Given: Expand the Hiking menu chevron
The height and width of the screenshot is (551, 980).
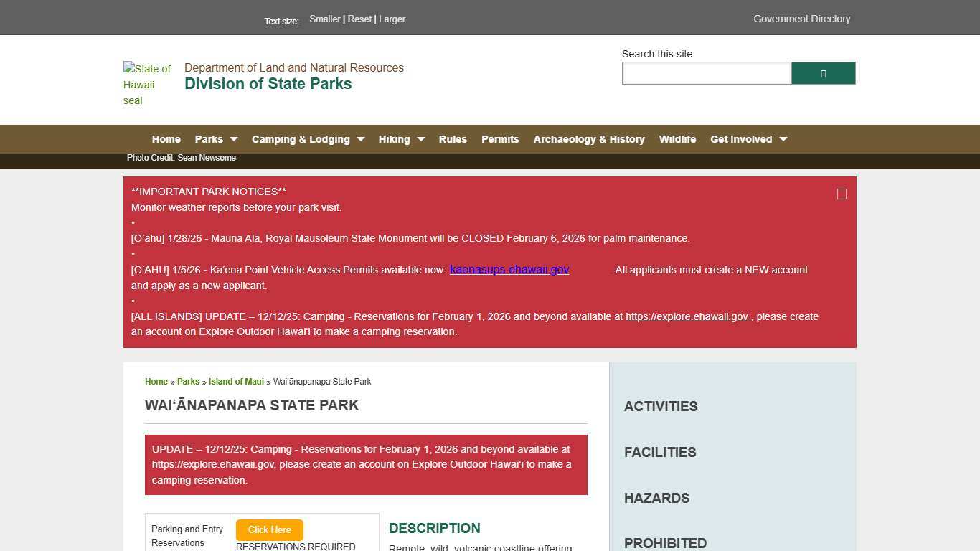Looking at the screenshot, I should pos(420,139).
